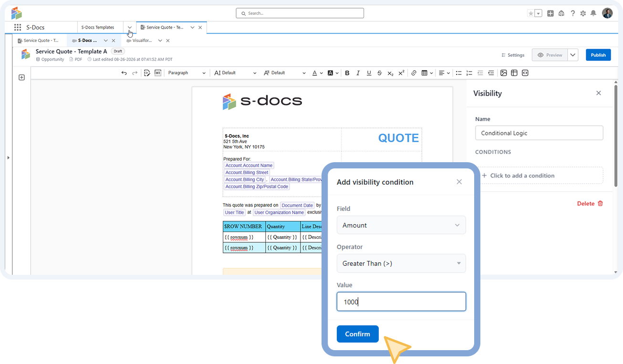Image resolution: width=623 pixels, height=364 pixels.
Task: Switch to the S-Docs Templates tab
Action: pos(98,28)
